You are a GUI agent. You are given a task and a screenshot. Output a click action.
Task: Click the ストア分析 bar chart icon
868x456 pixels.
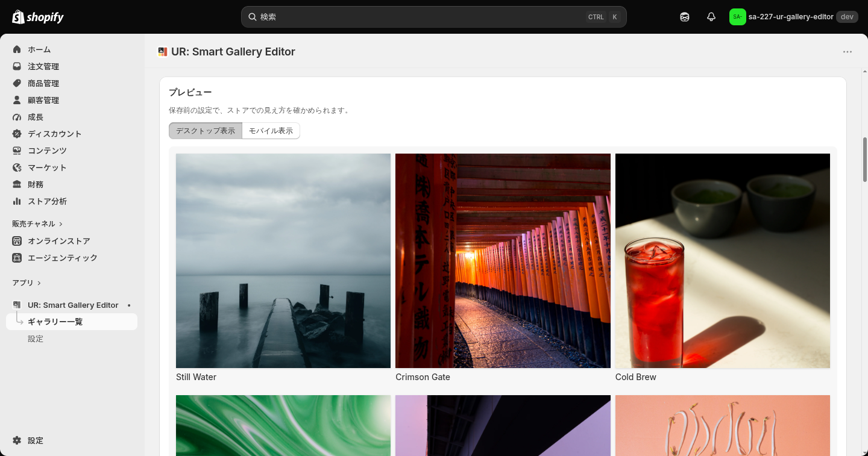[17, 201]
